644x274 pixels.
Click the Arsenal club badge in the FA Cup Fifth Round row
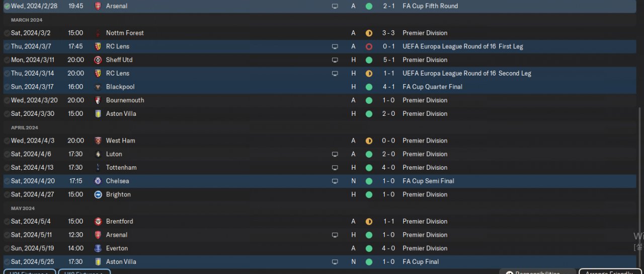98,6
